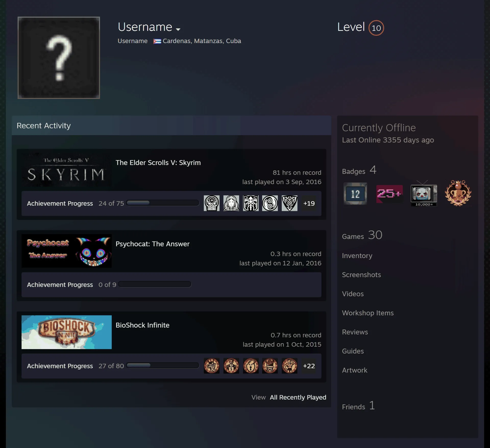Image resolution: width=490 pixels, height=448 pixels.
Task: Browse Workshop Items
Action: (x=368, y=313)
